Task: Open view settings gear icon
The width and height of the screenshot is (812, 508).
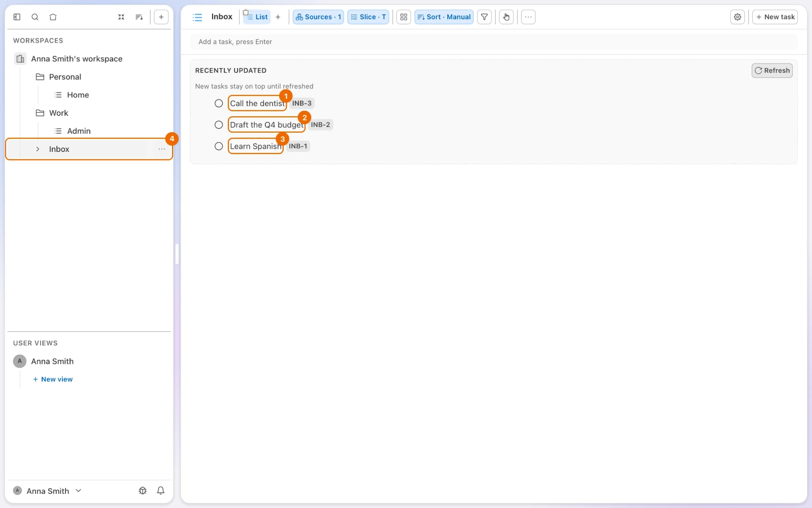Action: pyautogui.click(x=737, y=17)
